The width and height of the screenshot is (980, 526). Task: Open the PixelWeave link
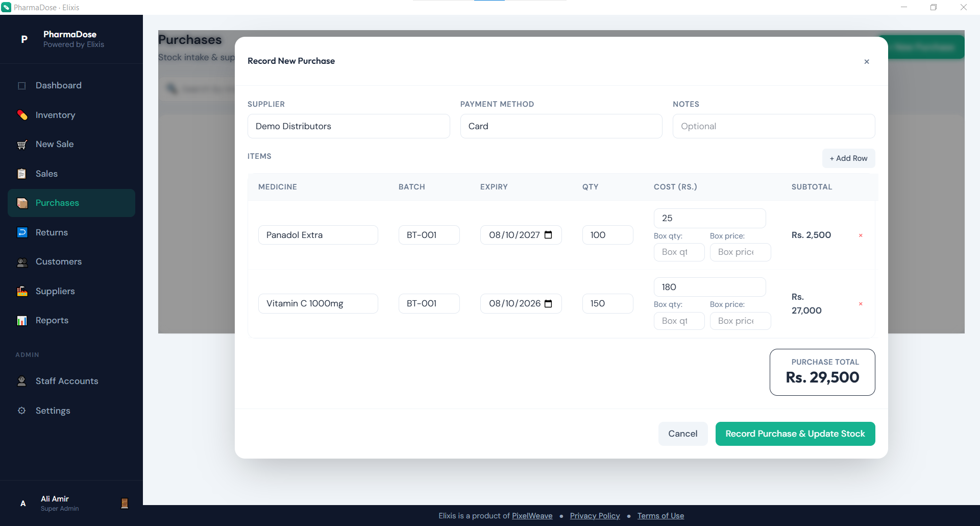tap(532, 516)
